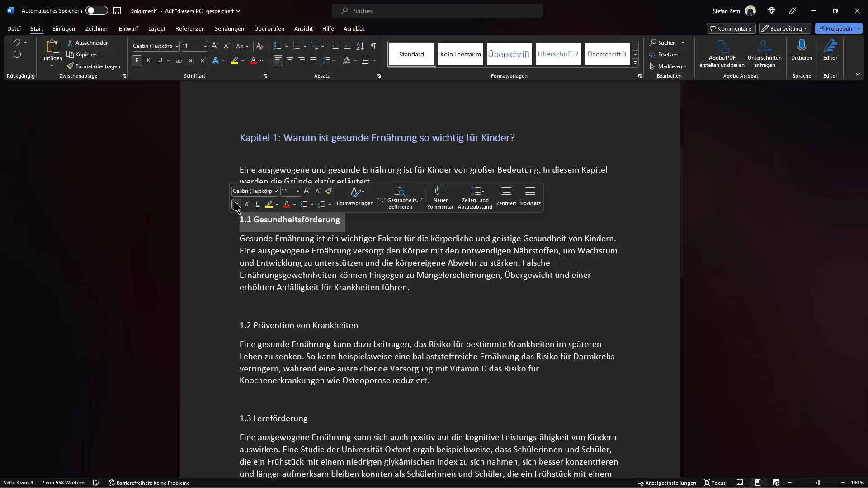This screenshot has height=488, width=868.
Task: Align text left in ribbon
Action: coord(278,61)
